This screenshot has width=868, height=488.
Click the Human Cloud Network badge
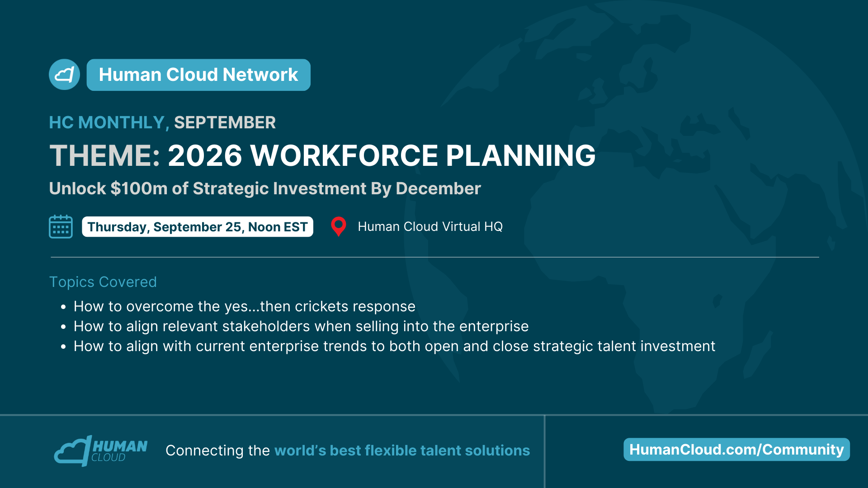point(198,75)
